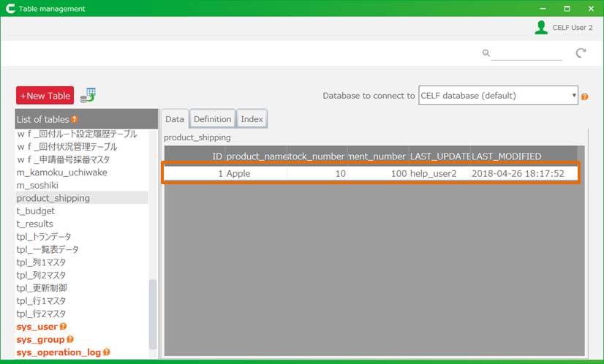Image resolution: width=604 pixels, height=364 pixels.
Task: Open help icon next to database dropdown
Action: (585, 96)
